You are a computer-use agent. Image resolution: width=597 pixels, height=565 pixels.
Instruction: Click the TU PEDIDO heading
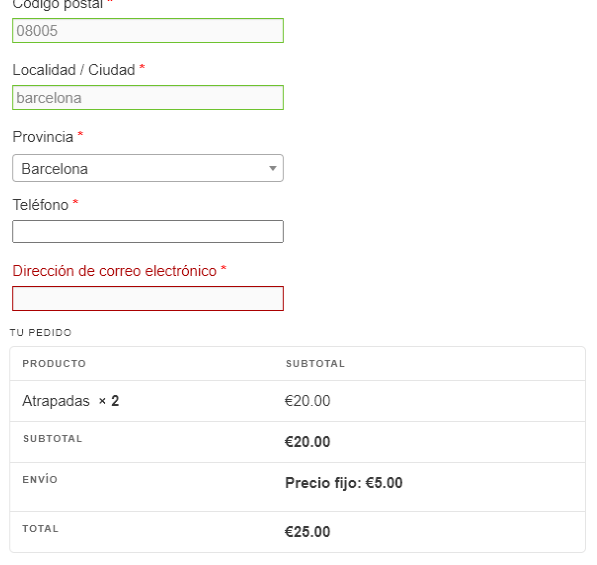click(41, 333)
